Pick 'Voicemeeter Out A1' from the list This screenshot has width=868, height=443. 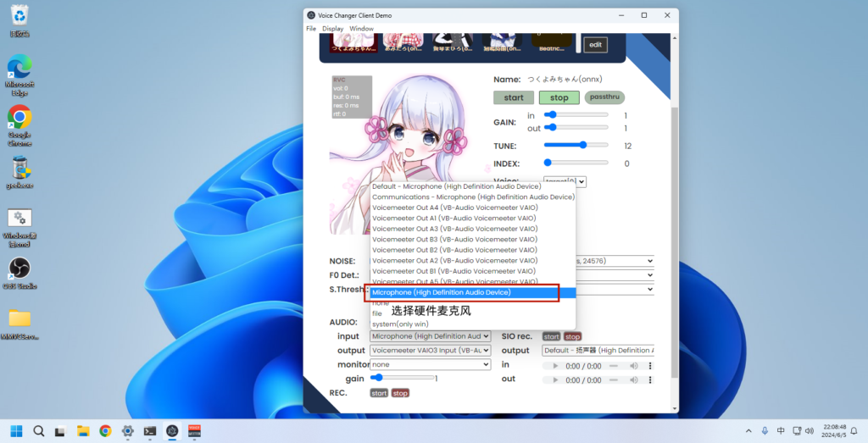[x=473, y=218]
